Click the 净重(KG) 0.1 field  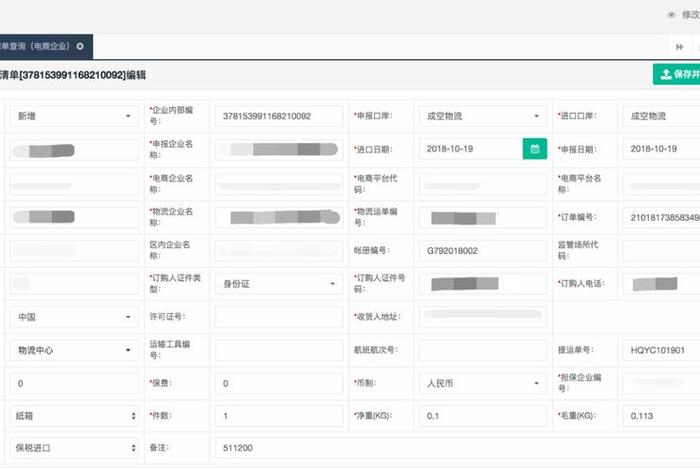tap(483, 416)
